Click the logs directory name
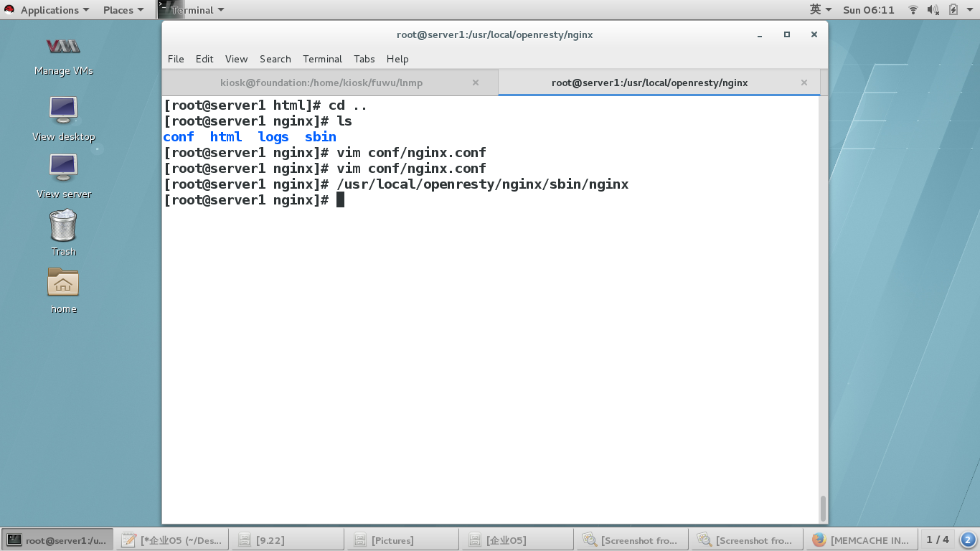Image resolution: width=980 pixels, height=551 pixels. pyautogui.click(x=273, y=136)
